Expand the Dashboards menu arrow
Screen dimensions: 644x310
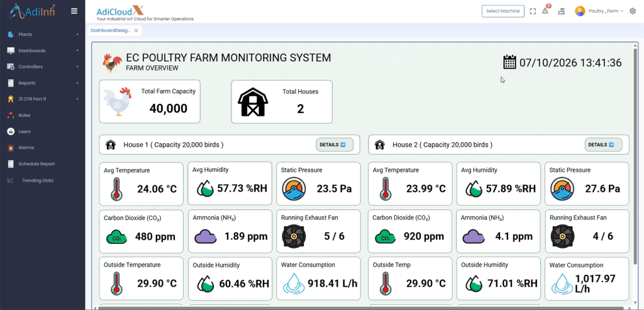click(x=77, y=50)
